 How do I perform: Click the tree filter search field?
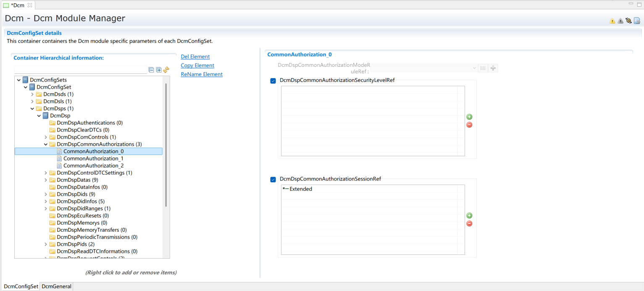click(x=80, y=70)
